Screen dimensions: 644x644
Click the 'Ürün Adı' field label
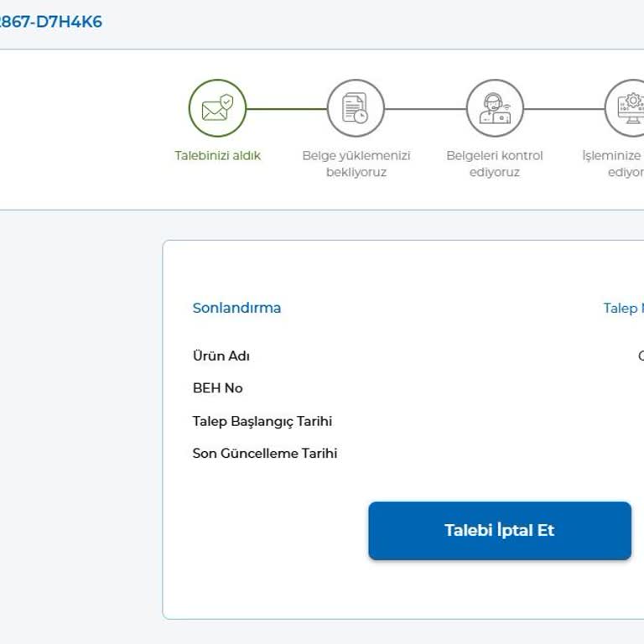(221, 356)
